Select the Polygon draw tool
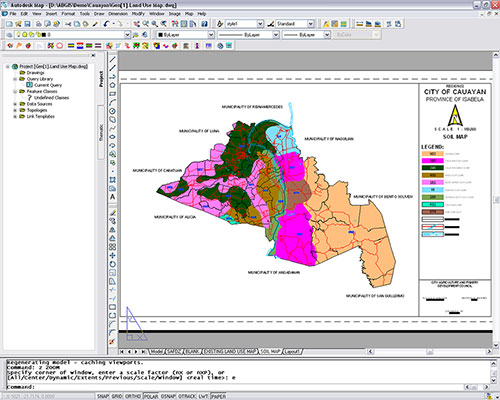This screenshot has height=400, width=500. pyautogui.click(x=113, y=85)
